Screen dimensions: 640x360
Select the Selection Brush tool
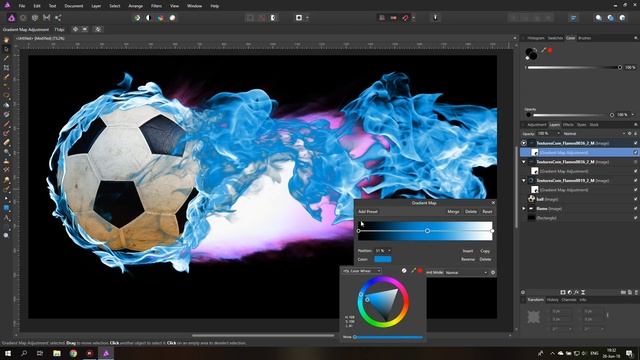[6, 77]
